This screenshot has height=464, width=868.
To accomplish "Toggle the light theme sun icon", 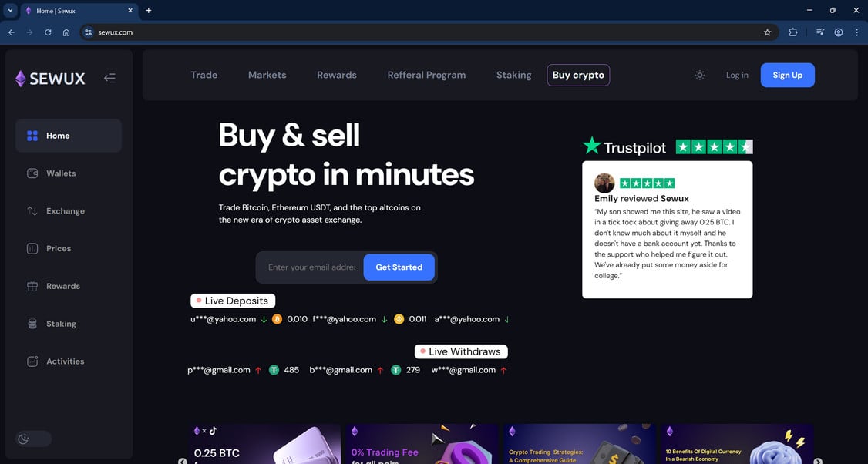I will pyautogui.click(x=700, y=75).
